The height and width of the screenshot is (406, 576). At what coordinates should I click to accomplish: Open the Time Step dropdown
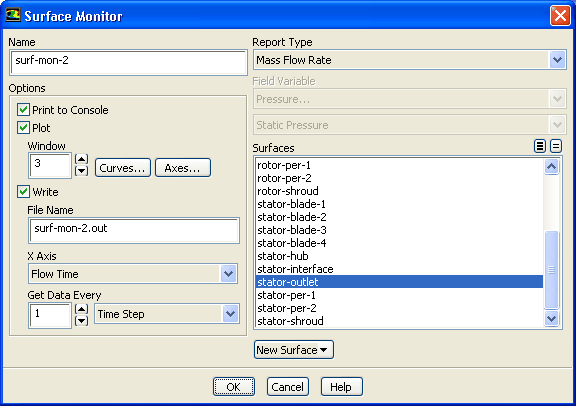pos(230,314)
